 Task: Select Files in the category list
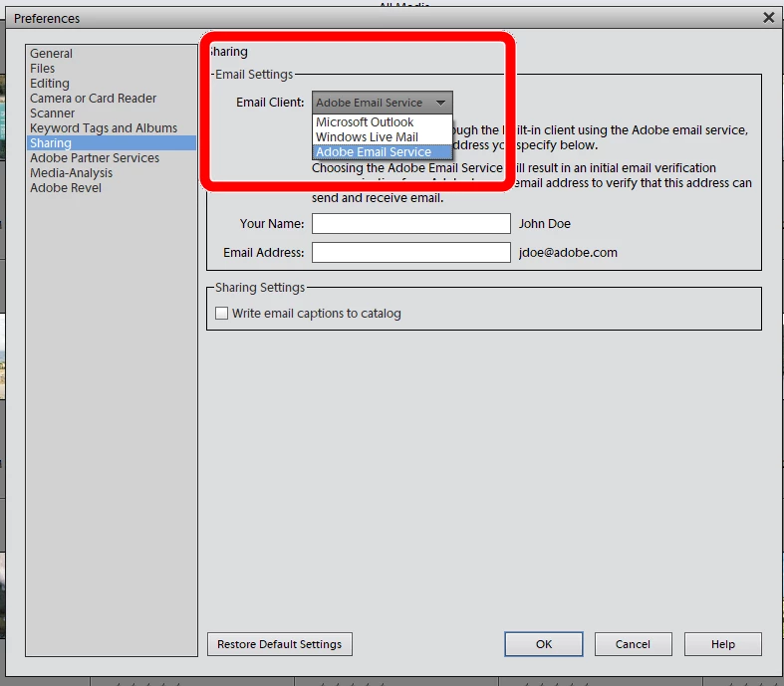tap(43, 69)
